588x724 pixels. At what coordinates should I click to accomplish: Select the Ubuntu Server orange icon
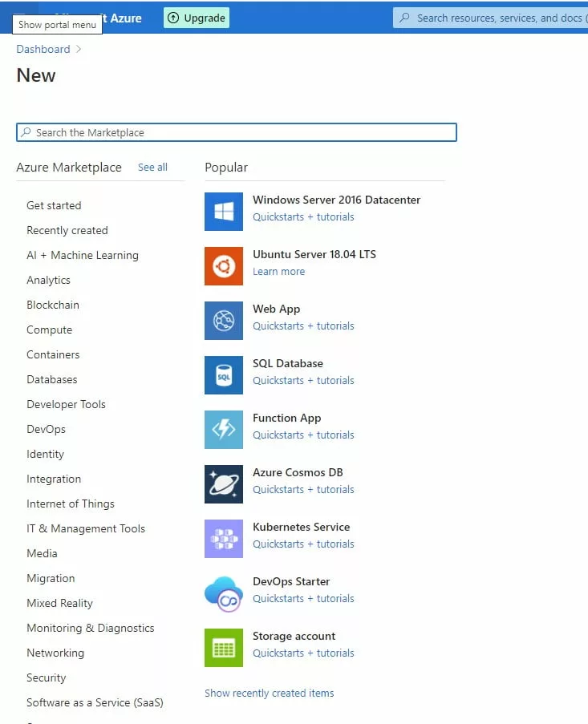(x=224, y=266)
